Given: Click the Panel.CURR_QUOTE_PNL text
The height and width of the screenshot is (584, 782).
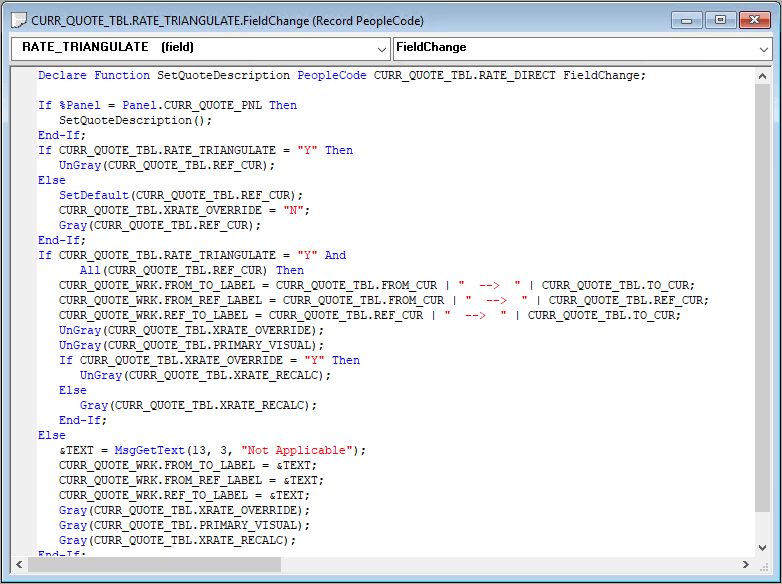Looking at the screenshot, I should [x=192, y=105].
